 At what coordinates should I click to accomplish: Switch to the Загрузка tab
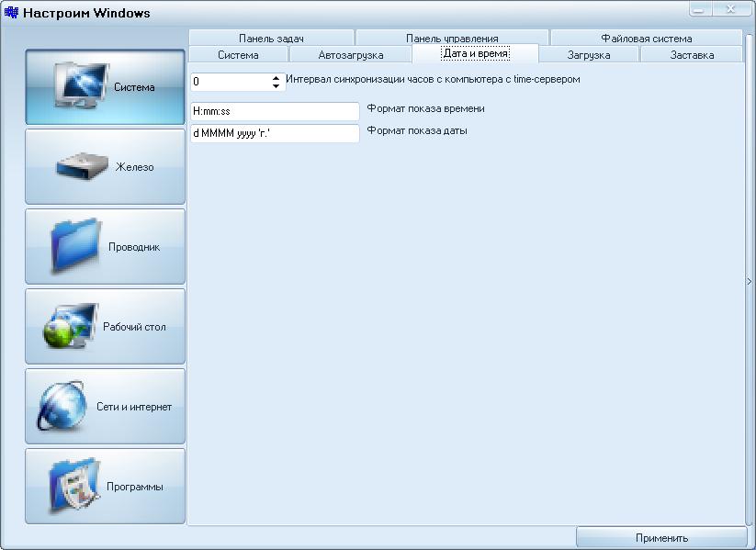[589, 54]
